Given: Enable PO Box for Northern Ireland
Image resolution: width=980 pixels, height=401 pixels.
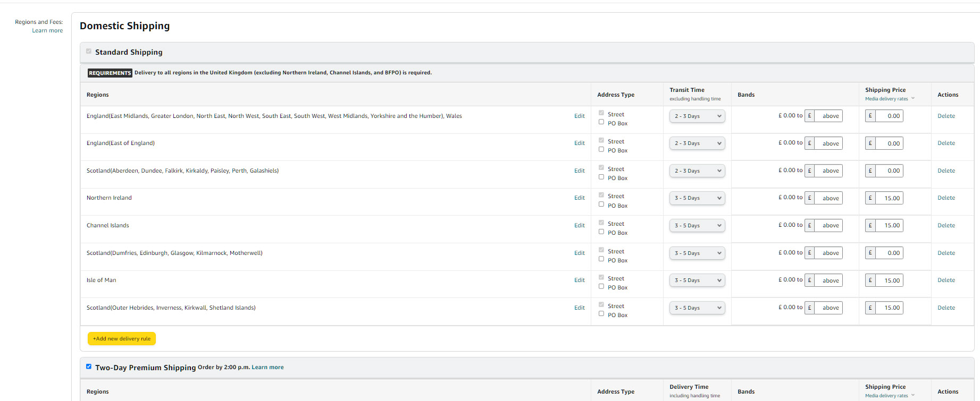Looking at the screenshot, I should (601, 204).
